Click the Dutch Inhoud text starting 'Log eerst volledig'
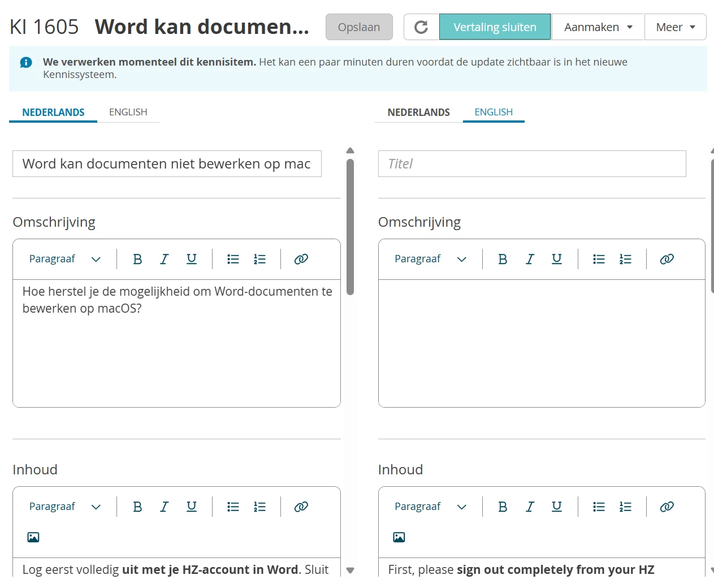 coord(175,569)
